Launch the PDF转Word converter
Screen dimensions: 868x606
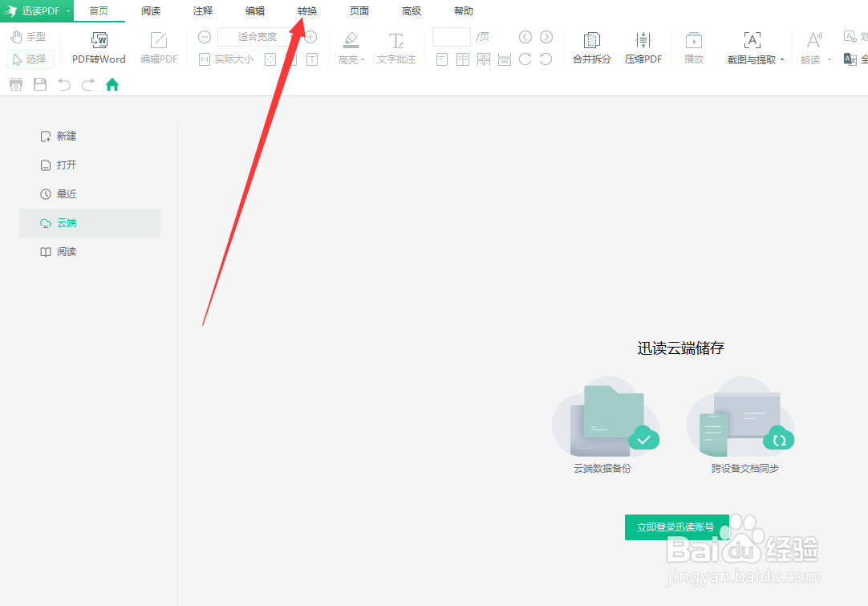click(x=99, y=47)
